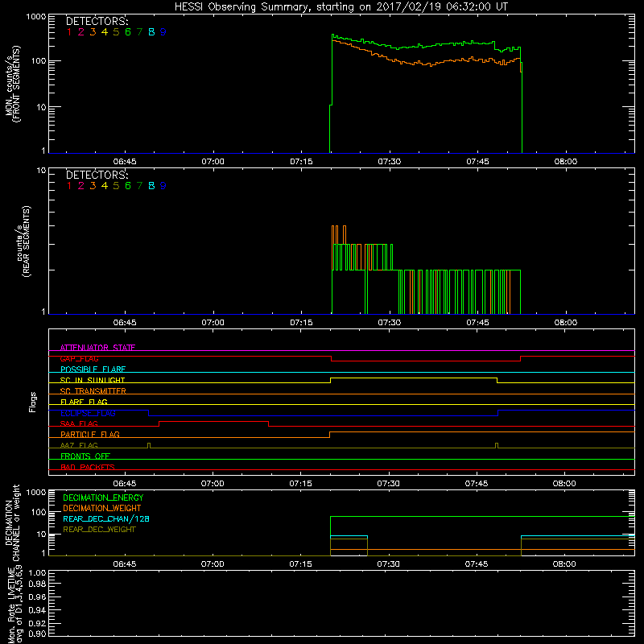The width and height of the screenshot is (644, 644).
Task: Click the DECIMATION CHANNEL or weight axis label
Action: point(12,522)
